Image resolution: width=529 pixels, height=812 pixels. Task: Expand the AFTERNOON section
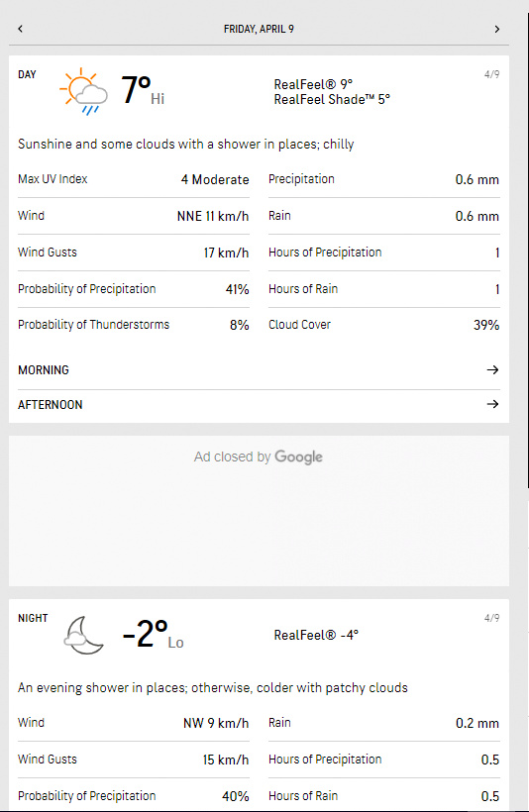pos(259,405)
